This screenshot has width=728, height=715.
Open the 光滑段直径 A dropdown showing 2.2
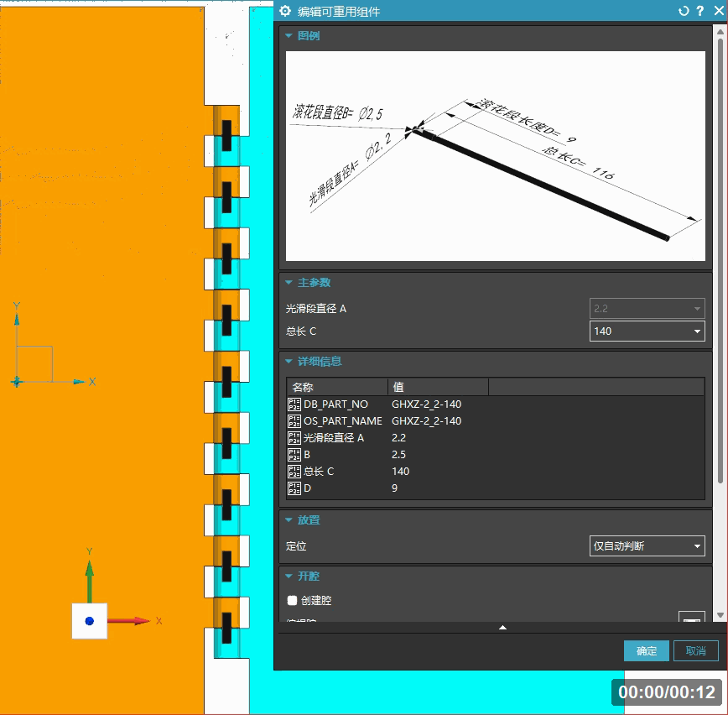click(647, 309)
